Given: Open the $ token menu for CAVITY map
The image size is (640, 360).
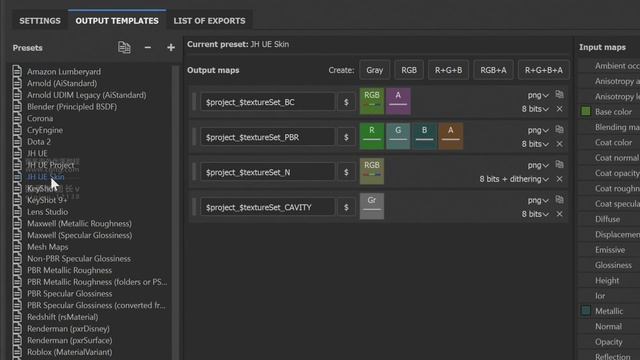Looking at the screenshot, I should coord(346,207).
